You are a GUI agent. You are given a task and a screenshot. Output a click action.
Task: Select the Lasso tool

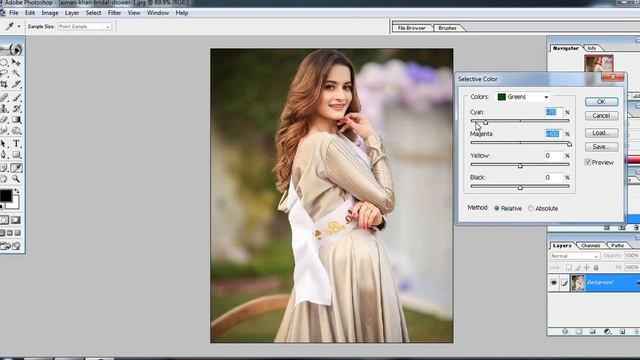pyautogui.click(x=4, y=73)
